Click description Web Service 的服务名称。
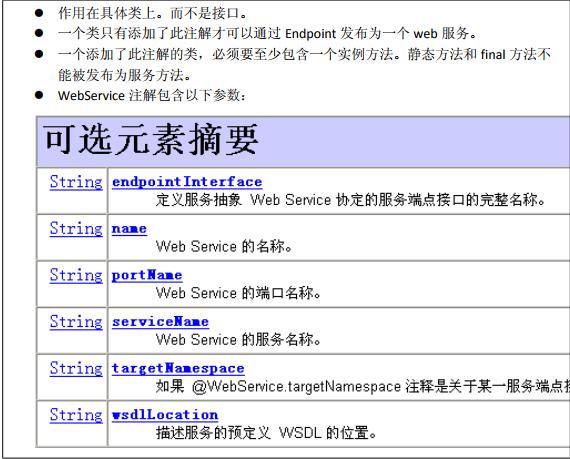Viewport: 570px width, 459px height. coord(238,339)
